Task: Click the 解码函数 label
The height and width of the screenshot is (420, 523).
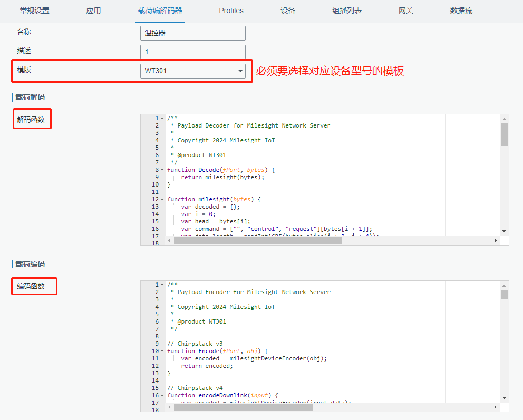Action: coord(31,120)
